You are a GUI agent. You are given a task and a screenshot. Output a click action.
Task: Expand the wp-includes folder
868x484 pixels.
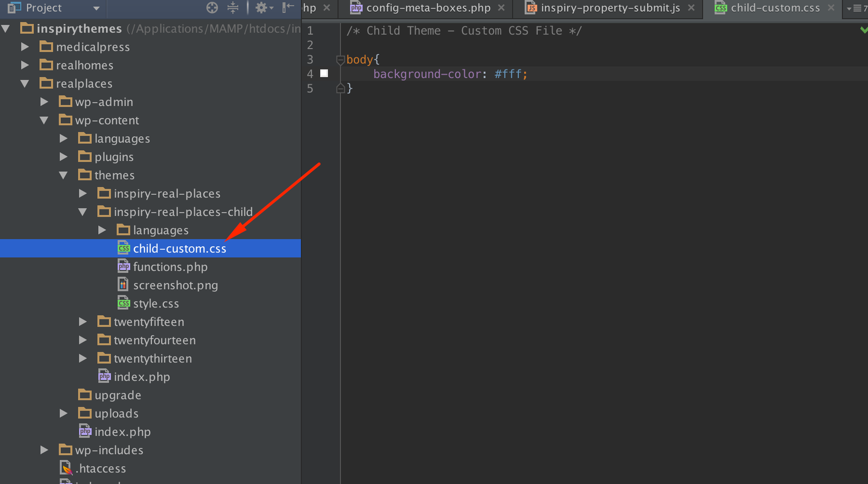44,450
